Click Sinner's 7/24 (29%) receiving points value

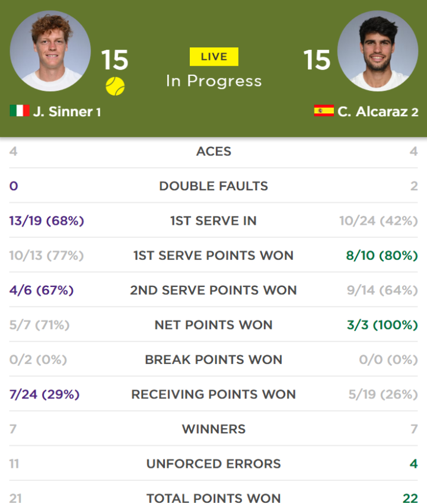(x=44, y=394)
